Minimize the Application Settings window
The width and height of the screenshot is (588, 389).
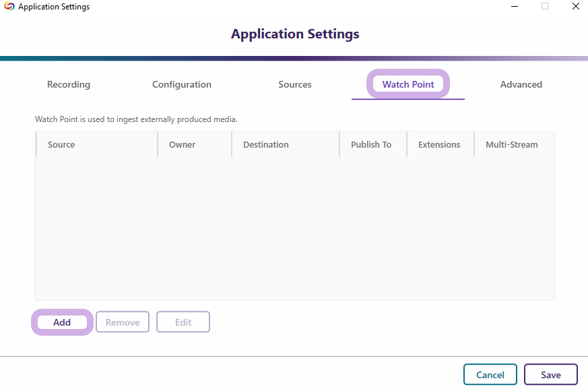tap(513, 7)
